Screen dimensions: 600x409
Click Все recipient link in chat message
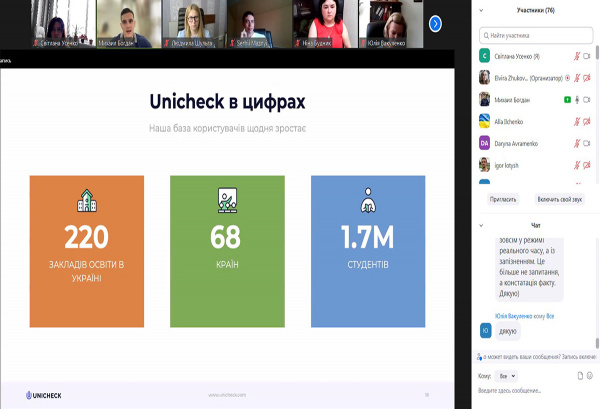550,316
